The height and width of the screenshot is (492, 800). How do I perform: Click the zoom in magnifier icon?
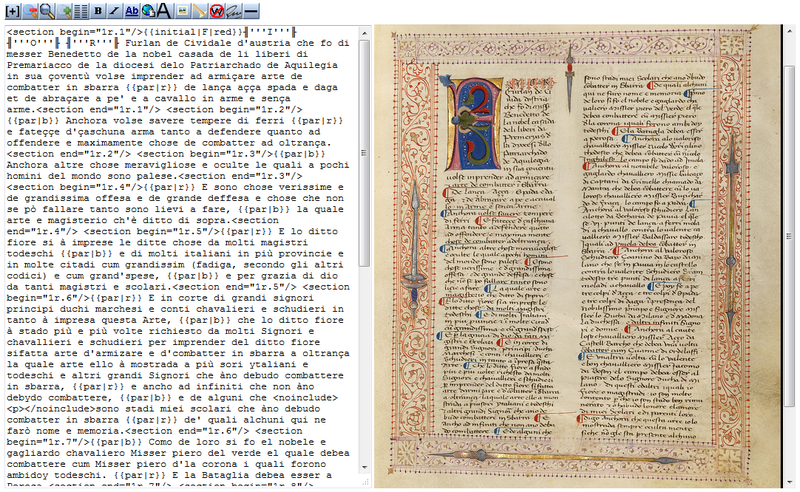(64, 11)
